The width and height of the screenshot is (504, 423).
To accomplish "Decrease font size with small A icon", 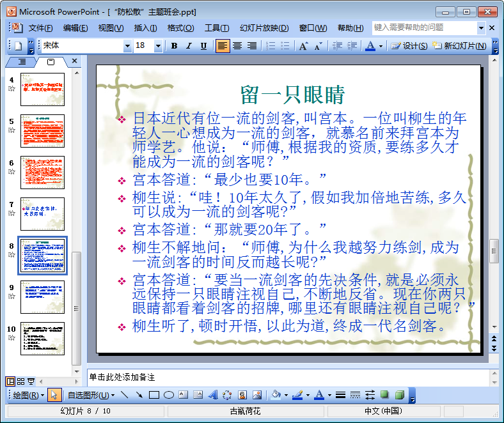I will [318, 46].
